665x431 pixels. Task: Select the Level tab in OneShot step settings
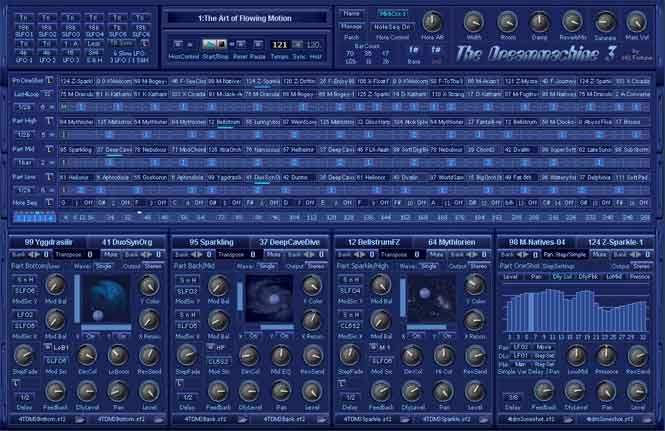tap(511, 277)
